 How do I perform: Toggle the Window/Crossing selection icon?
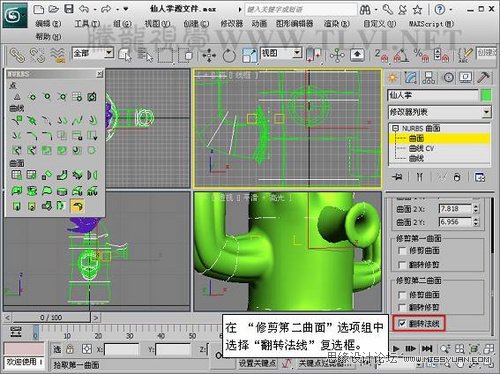[x=186, y=55]
